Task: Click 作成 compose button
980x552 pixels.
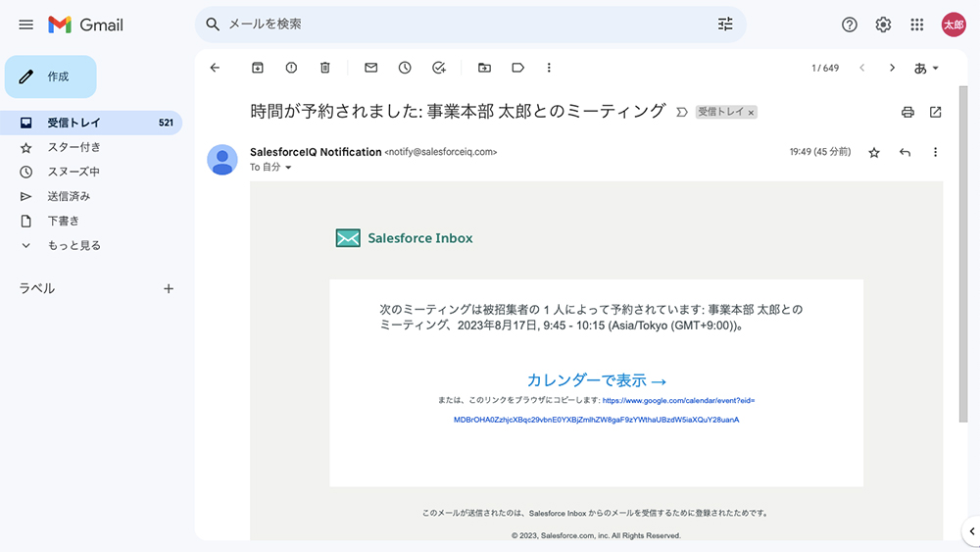Action: coord(51,76)
